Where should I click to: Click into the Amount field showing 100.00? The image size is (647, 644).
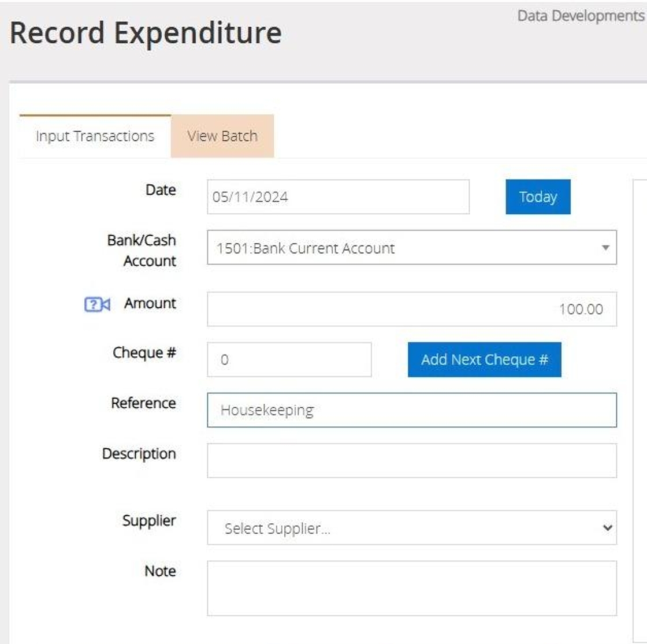411,309
